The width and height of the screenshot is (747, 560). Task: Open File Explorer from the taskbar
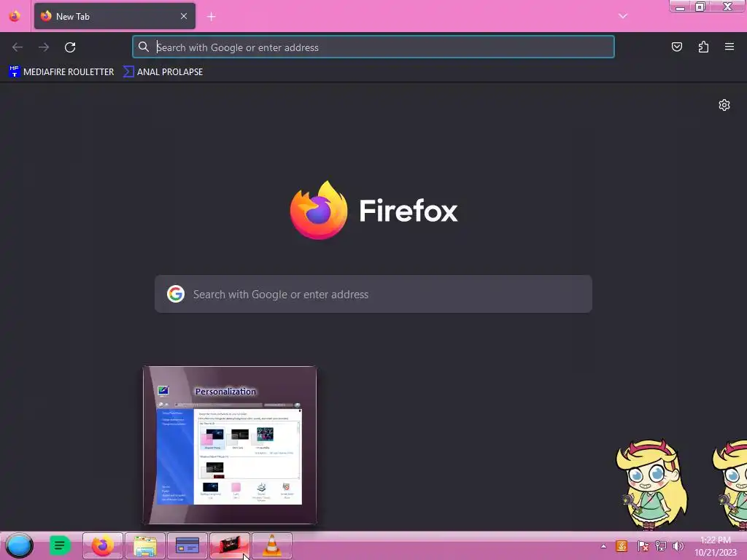145,545
